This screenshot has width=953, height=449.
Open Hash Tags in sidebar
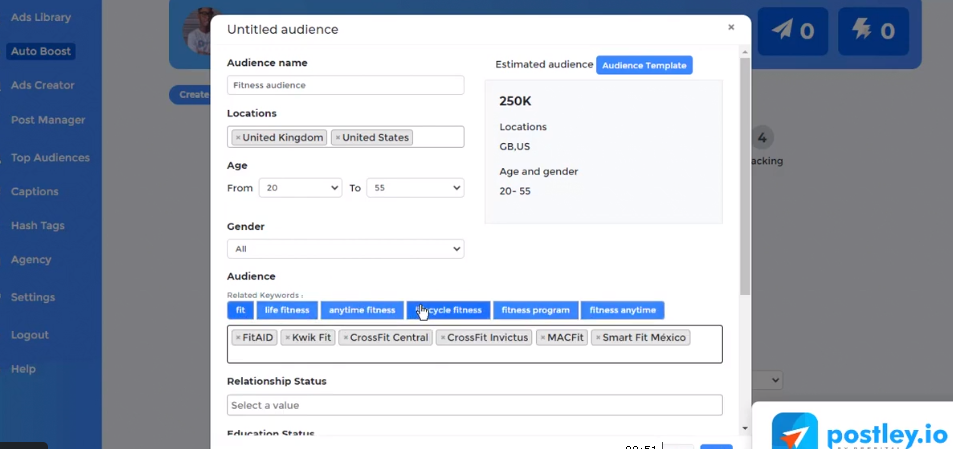tap(38, 226)
